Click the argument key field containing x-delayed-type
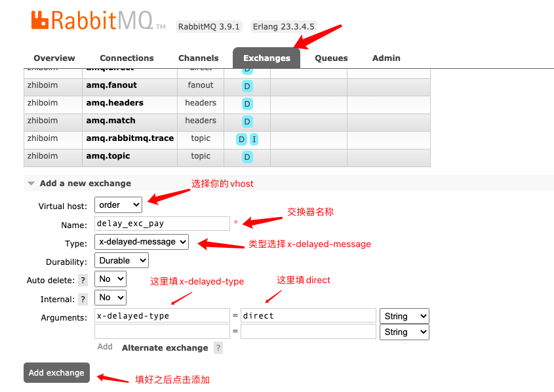This screenshot has width=554, height=392. 162,315
